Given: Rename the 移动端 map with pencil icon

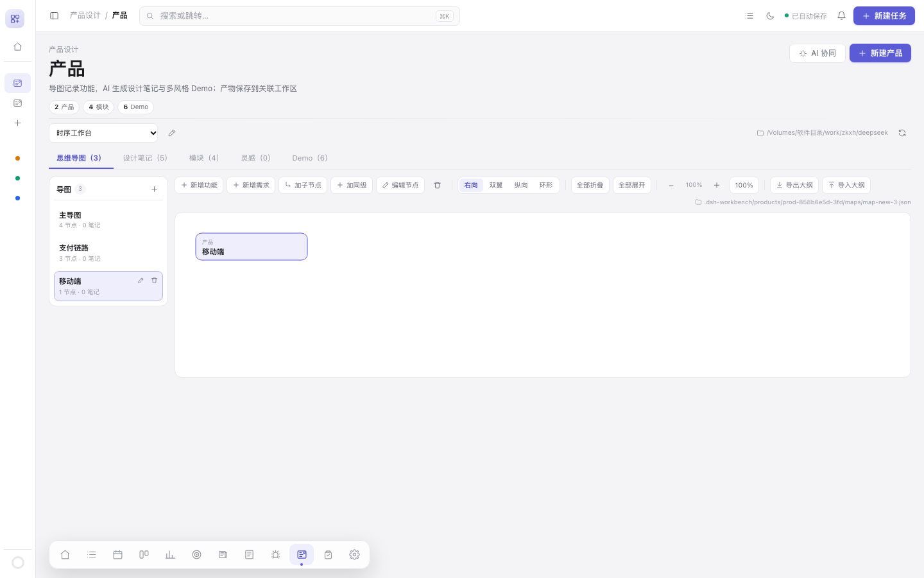Looking at the screenshot, I should [141, 281].
